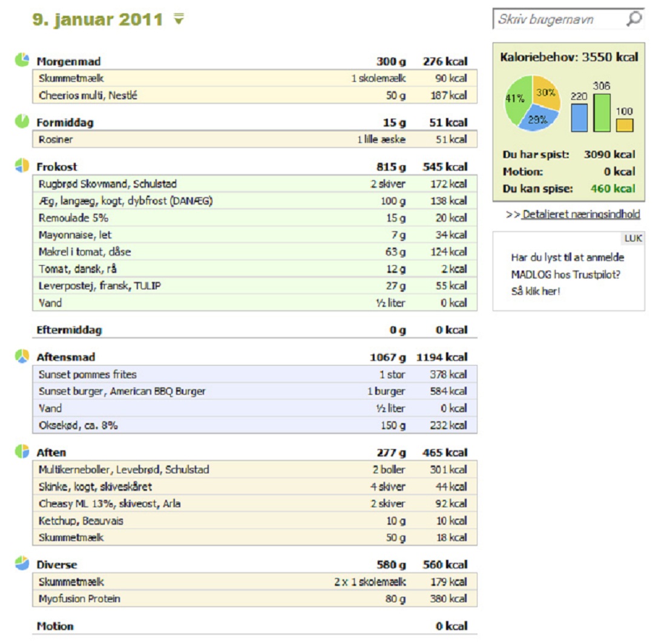Image resolution: width=653 pixels, height=644 pixels.
Task: Click the Tomat, dansk, rå row
Action: 255,269
